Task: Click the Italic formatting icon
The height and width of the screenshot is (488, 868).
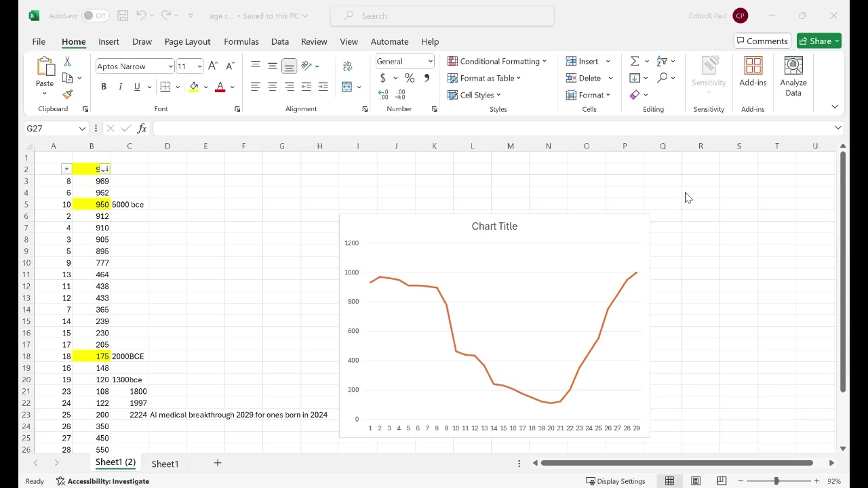Action: click(x=120, y=87)
